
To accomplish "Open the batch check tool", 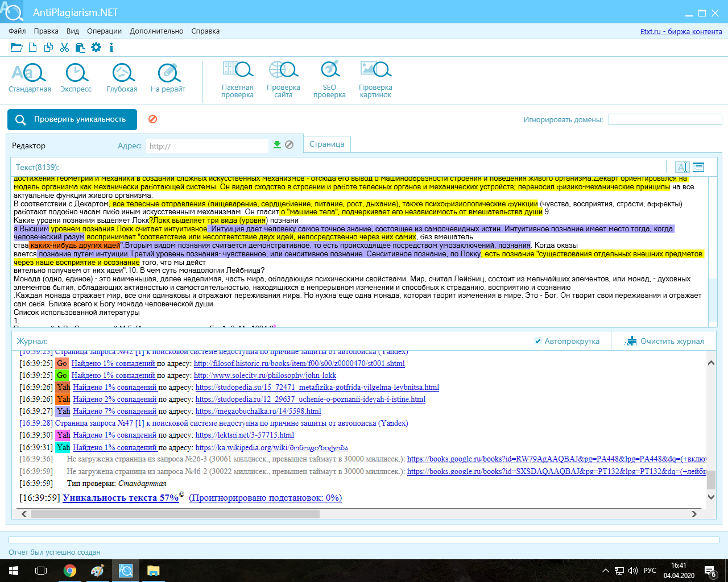I will click(237, 79).
